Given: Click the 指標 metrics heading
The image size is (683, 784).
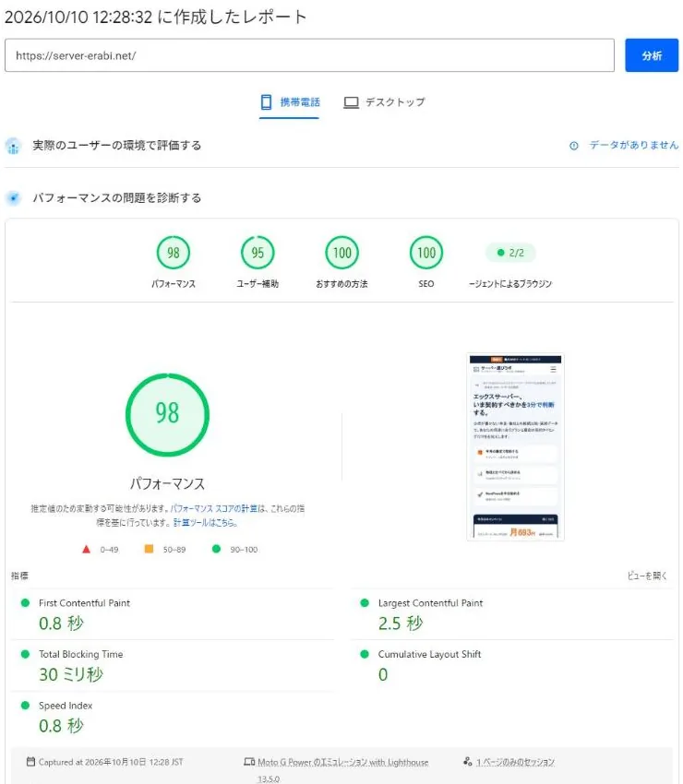Looking at the screenshot, I should 19,576.
